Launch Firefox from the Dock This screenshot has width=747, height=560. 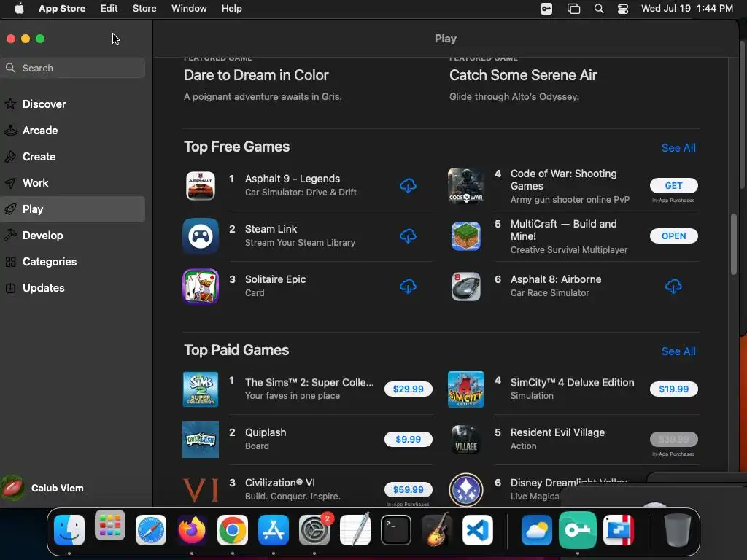coord(192,530)
